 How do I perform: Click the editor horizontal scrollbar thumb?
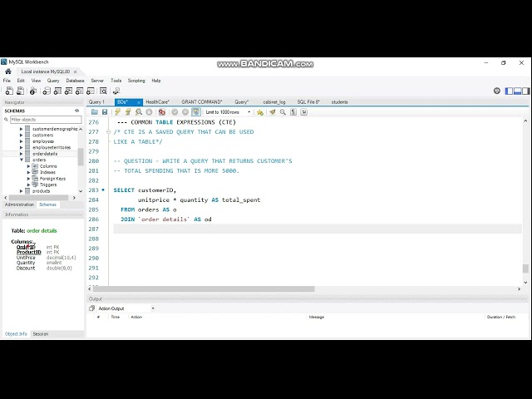tap(204, 289)
